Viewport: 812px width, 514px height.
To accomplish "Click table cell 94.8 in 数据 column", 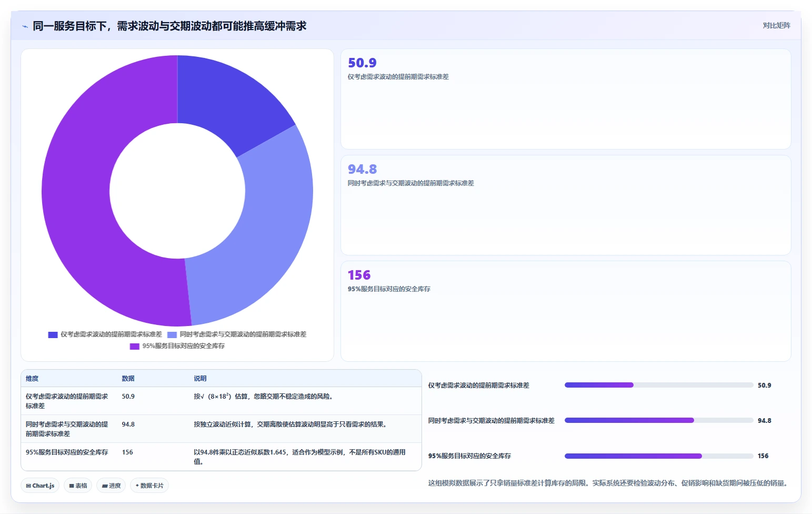I will (128, 424).
